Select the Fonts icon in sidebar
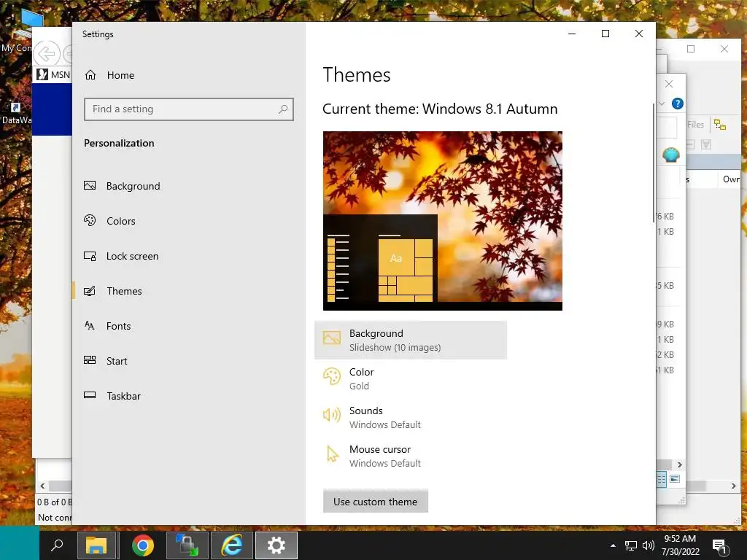The width and height of the screenshot is (747, 560). [x=90, y=326]
